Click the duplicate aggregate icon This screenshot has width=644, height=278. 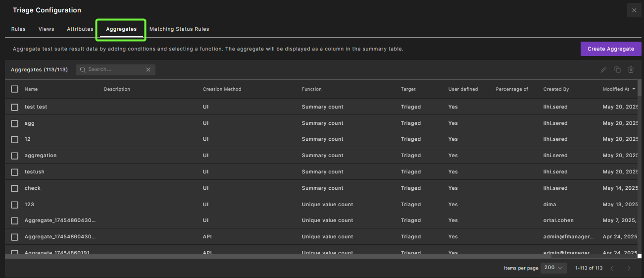(x=617, y=70)
